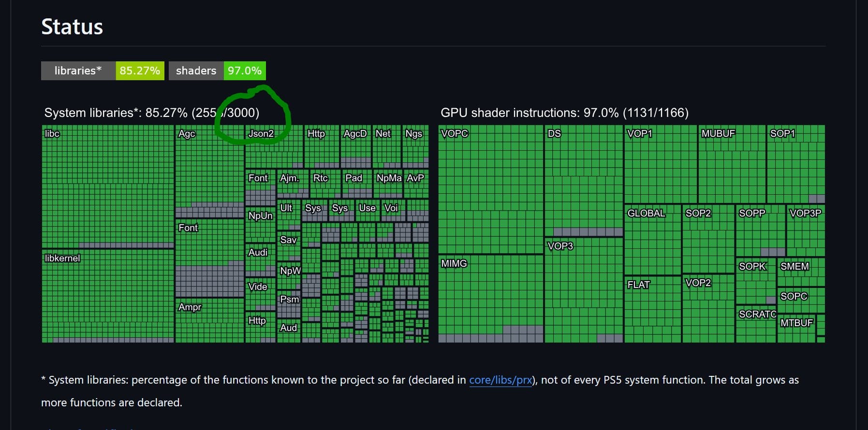
Task: Open the core/libs/prx link
Action: point(500,380)
